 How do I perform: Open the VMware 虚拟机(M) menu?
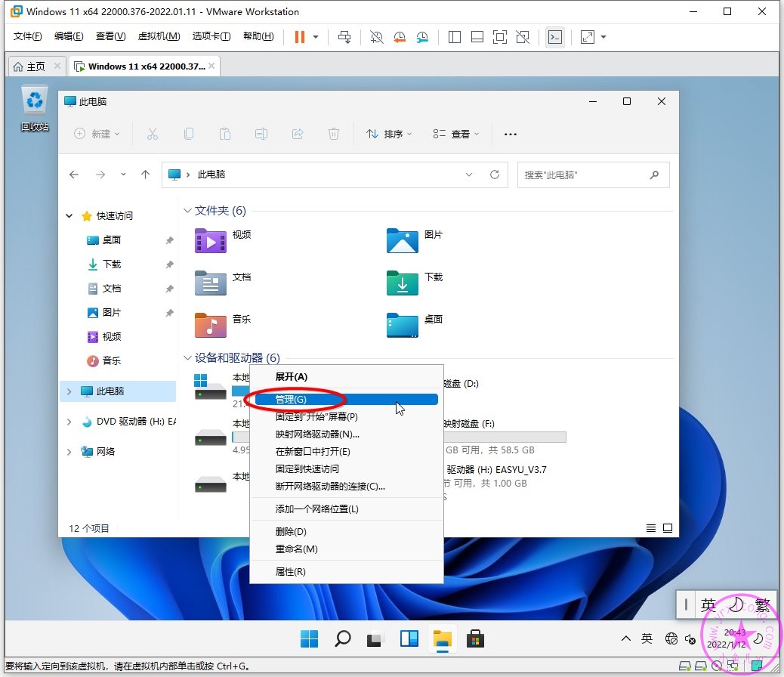coord(159,36)
